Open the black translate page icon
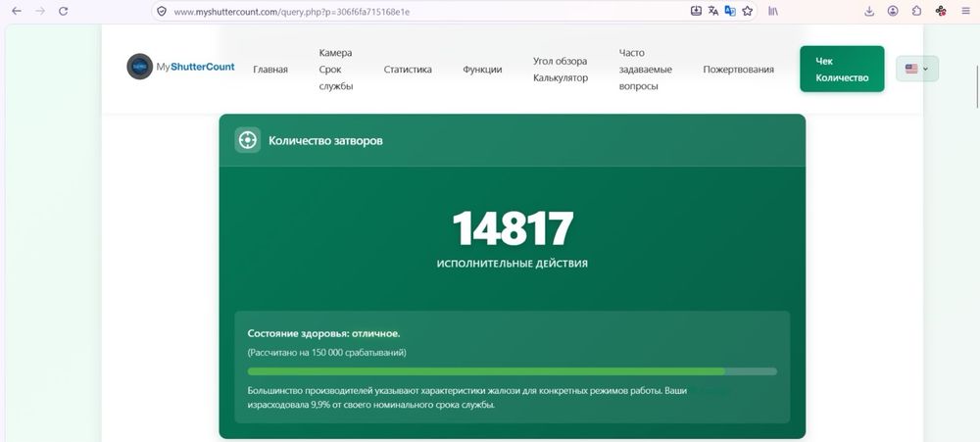 coord(713,11)
